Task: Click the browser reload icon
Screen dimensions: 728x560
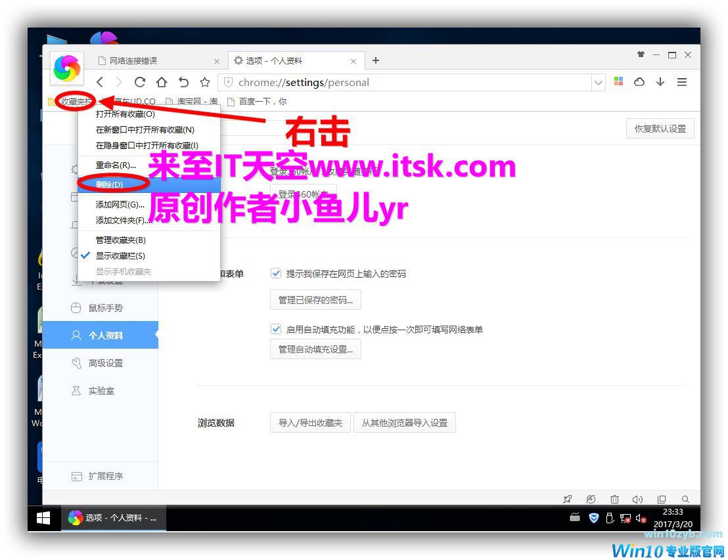Action: click(139, 82)
